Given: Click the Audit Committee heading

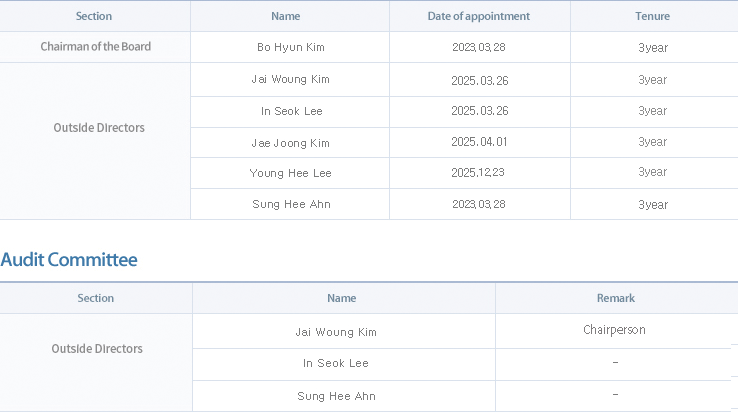Looking at the screenshot, I should 69,260.
